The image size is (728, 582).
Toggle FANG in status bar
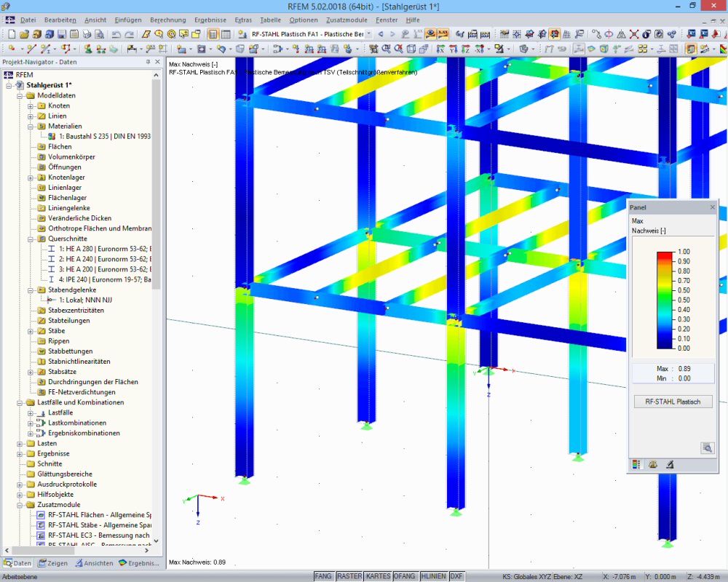[323, 576]
